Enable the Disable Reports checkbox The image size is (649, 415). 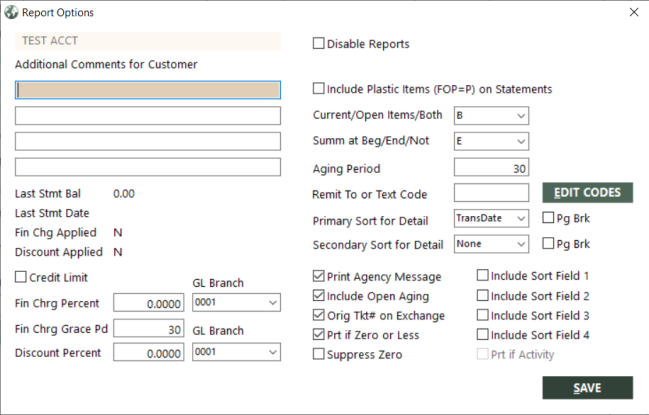[318, 43]
